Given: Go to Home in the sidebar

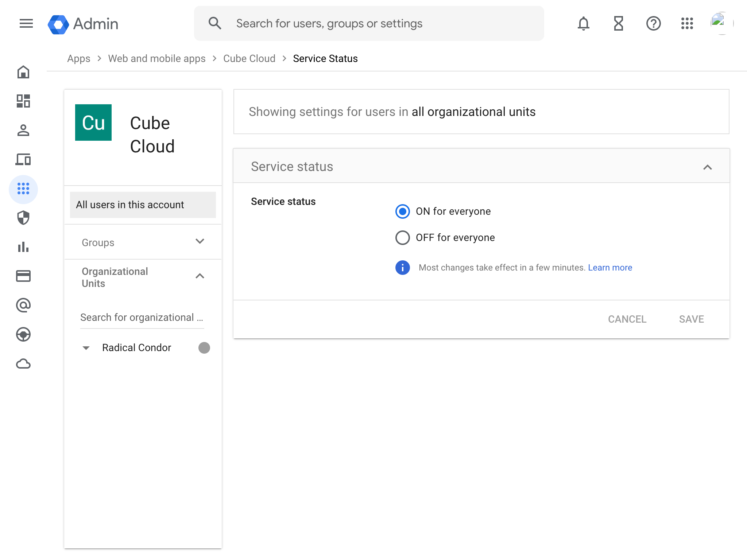Looking at the screenshot, I should tap(23, 72).
